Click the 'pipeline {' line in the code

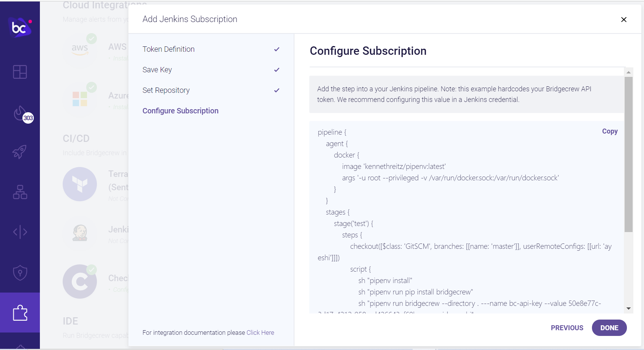pos(332,132)
